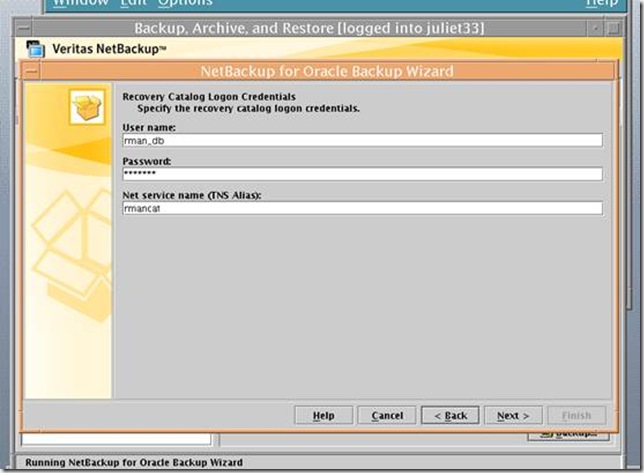This screenshot has width=644, height=473.
Task: Proceed with the Next > button
Action: tap(513, 416)
